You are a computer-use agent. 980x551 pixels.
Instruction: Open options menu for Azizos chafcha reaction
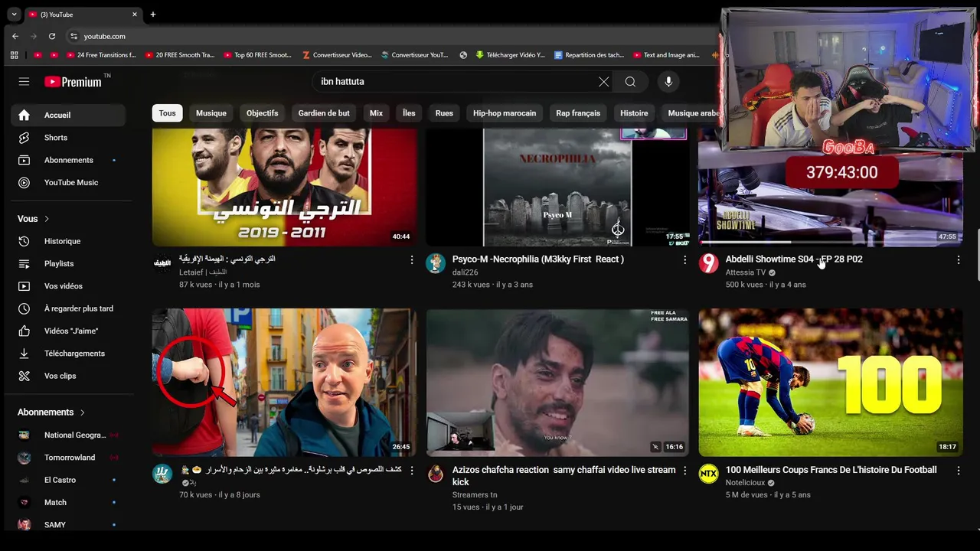(685, 471)
